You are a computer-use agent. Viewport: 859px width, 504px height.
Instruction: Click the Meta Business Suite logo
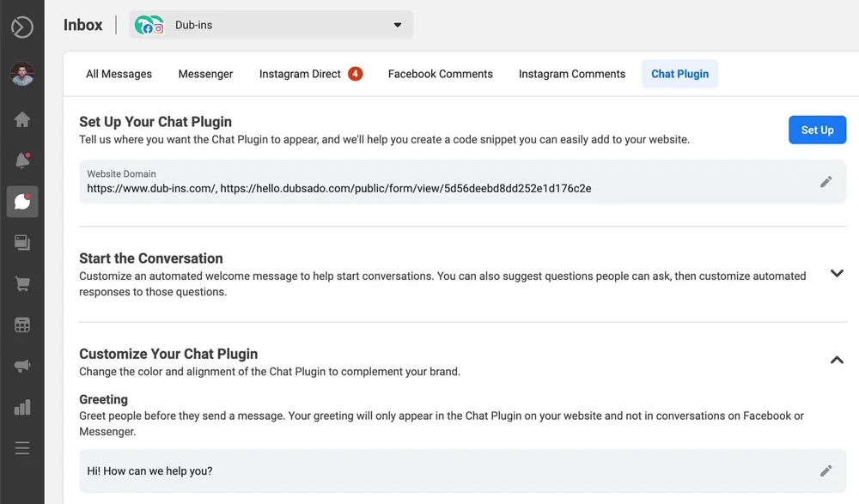click(22, 27)
